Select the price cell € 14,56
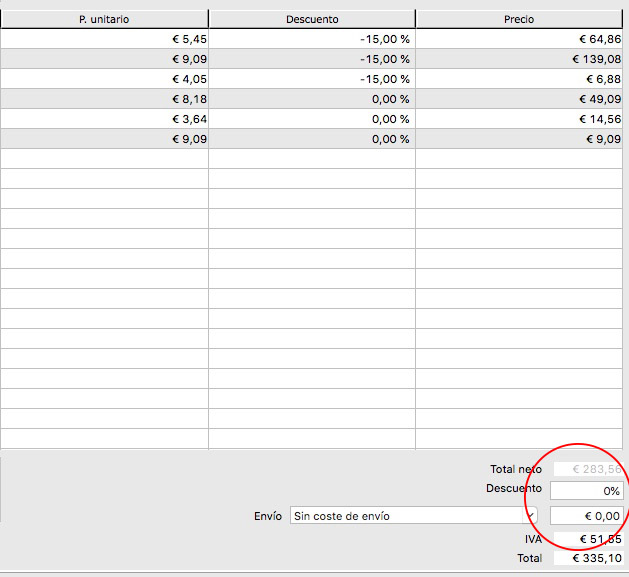Viewport: 629px width, 577px height. [519, 119]
